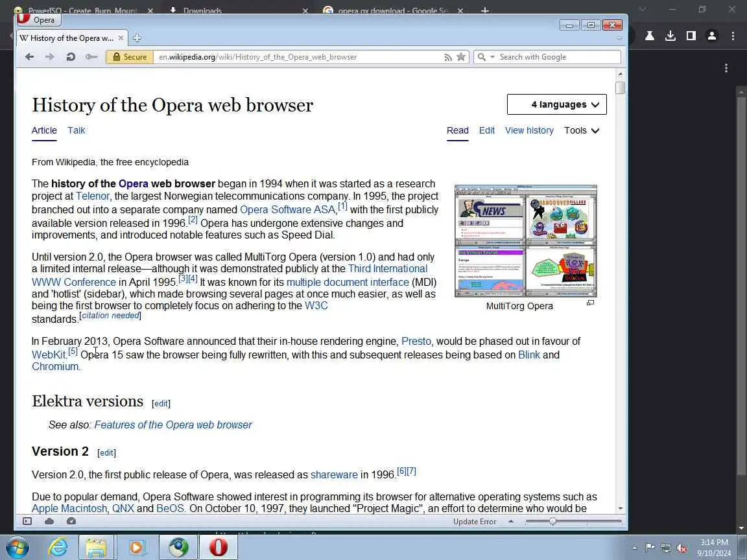Click the Wikipedia URL address field
This screenshot has height=560, width=747.
click(298, 56)
